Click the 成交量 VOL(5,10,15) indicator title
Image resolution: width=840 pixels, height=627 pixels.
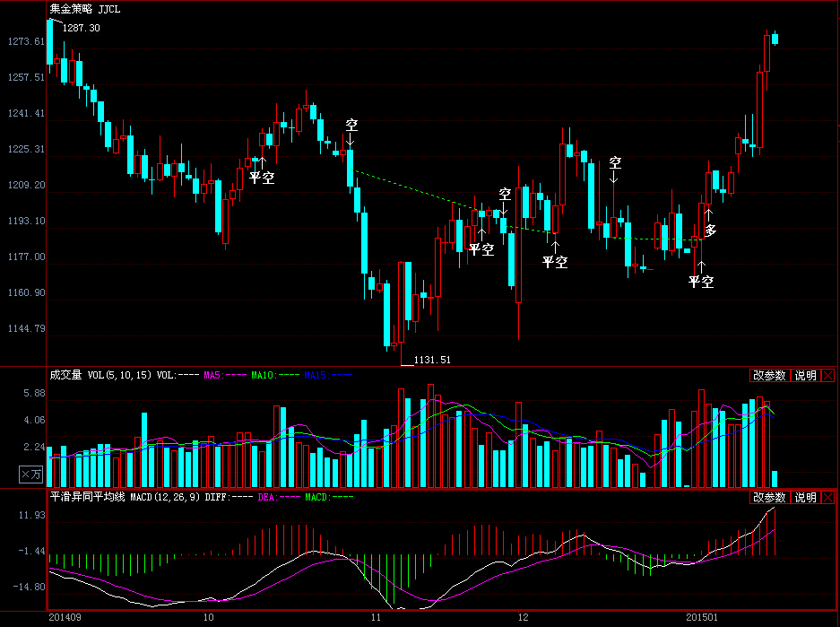click(100, 375)
